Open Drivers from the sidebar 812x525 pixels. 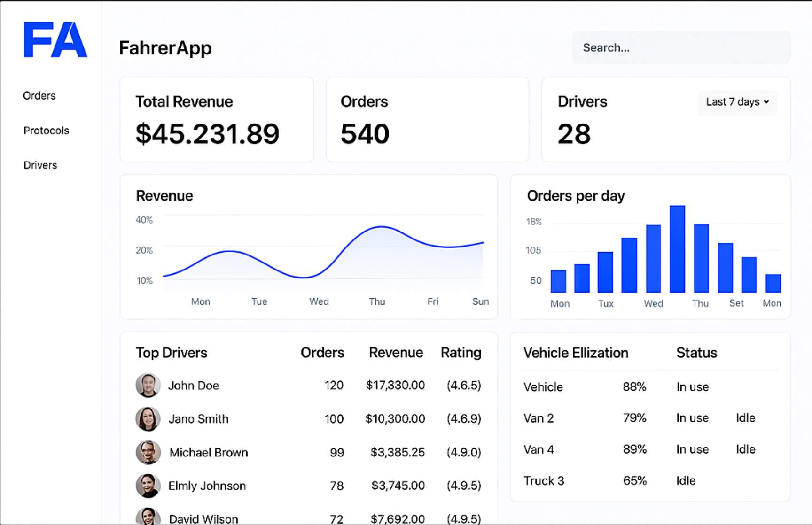coord(40,165)
